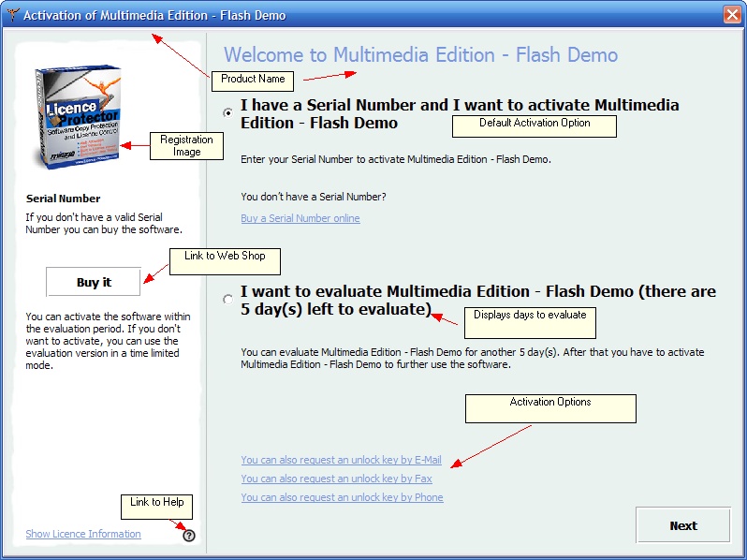The width and height of the screenshot is (747, 560).
Task: Click the Licence Protector product box image
Action: [x=78, y=119]
